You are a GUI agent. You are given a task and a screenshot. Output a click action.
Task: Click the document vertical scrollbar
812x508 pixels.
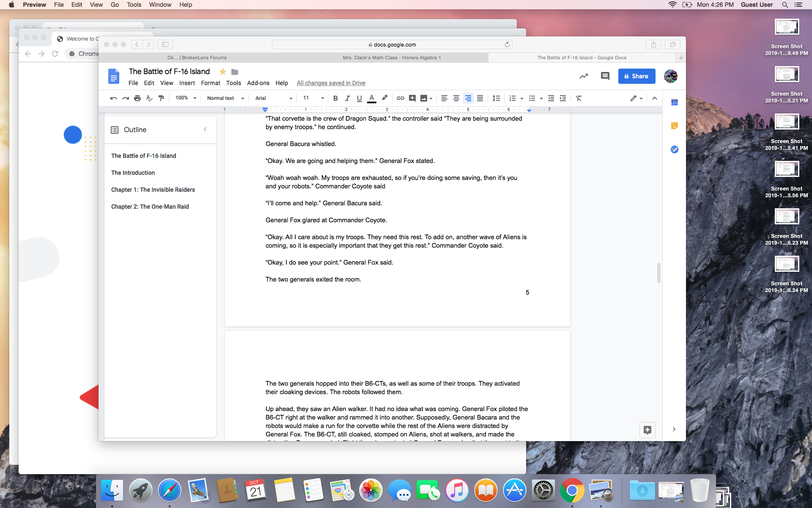click(x=658, y=273)
